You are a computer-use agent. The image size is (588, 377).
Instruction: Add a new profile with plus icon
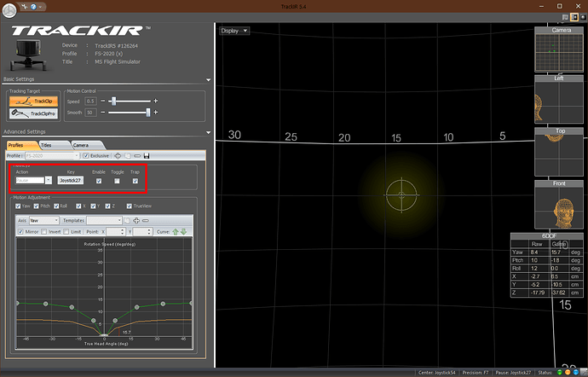click(x=116, y=156)
